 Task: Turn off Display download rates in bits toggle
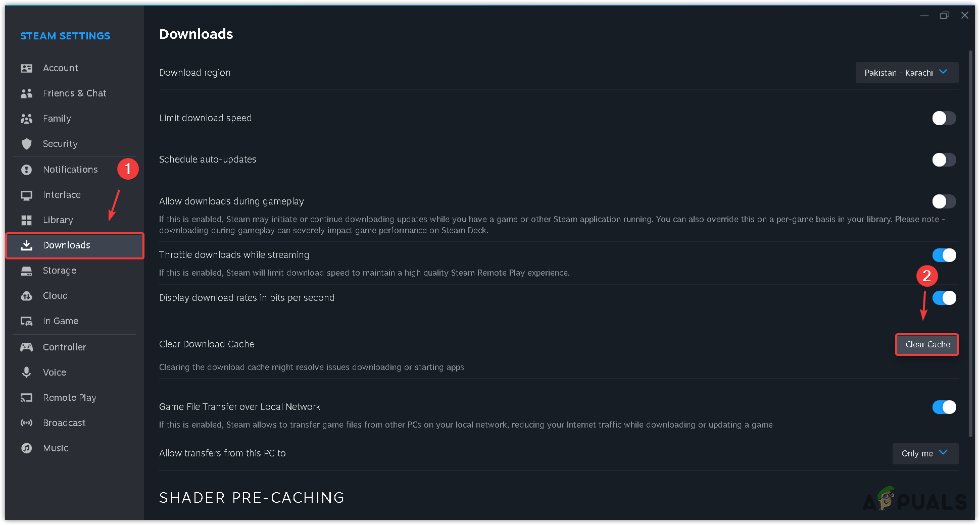(x=944, y=298)
